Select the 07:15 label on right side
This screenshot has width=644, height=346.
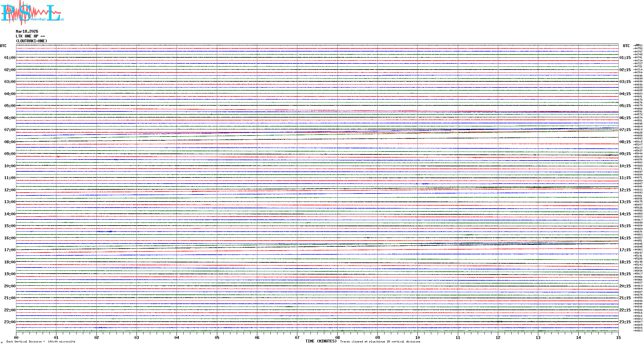[625, 130]
